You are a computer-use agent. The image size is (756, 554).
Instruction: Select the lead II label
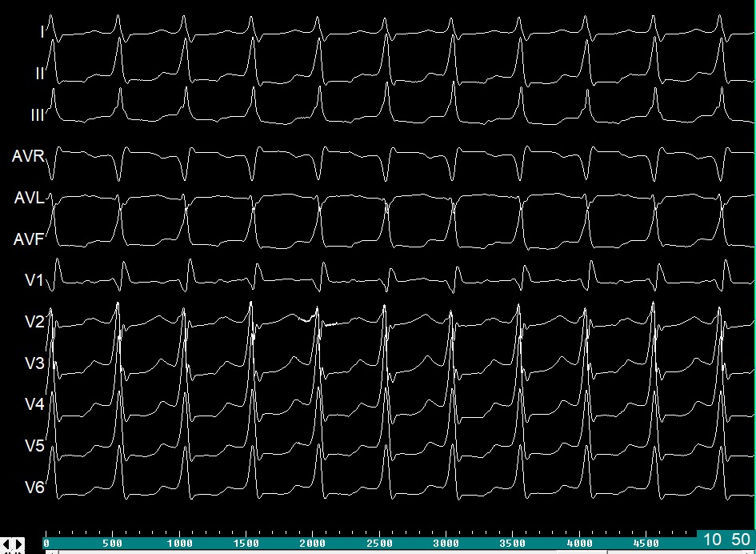click(x=40, y=74)
